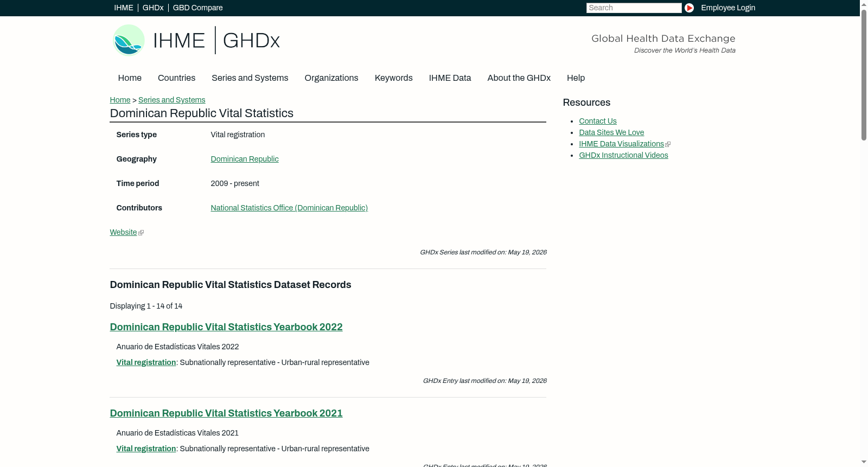
Task: Go to the Organizations menu
Action: pyautogui.click(x=331, y=78)
